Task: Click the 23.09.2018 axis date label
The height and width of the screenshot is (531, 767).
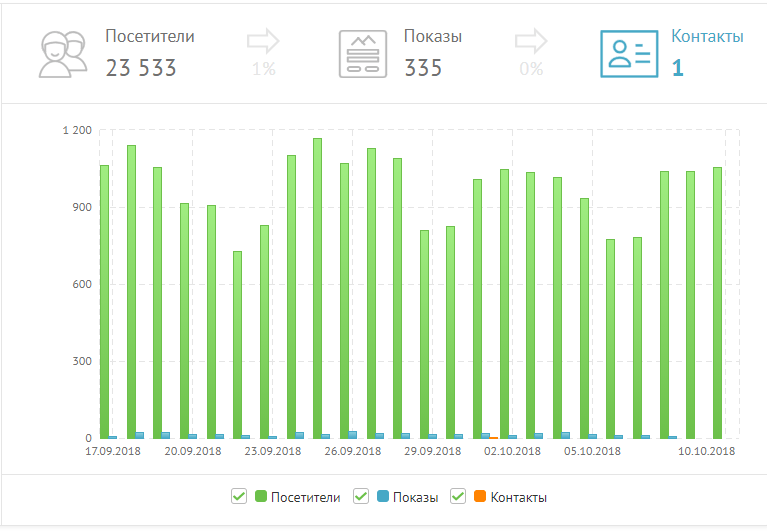Action: coord(272,451)
